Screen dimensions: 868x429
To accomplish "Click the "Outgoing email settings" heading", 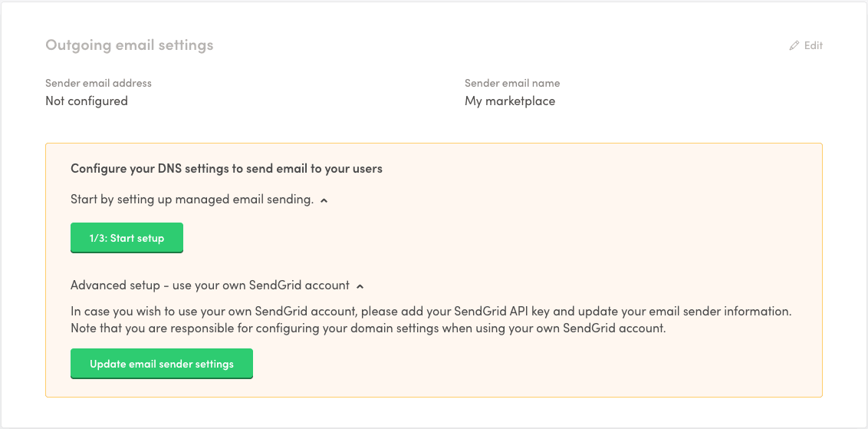I will [x=129, y=45].
